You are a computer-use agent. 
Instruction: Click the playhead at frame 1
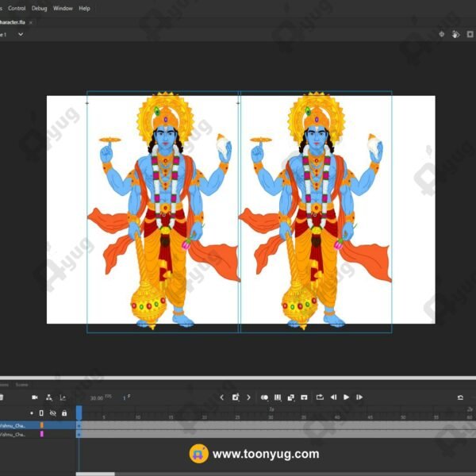pos(79,413)
